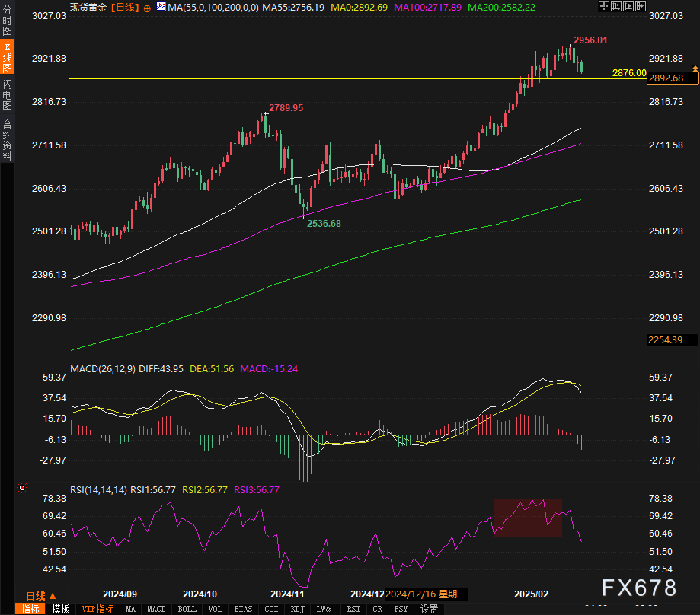Select the MACD indicator in bottom toolbar
Image resolution: width=700 pixels, height=615 pixels.
click(155, 609)
